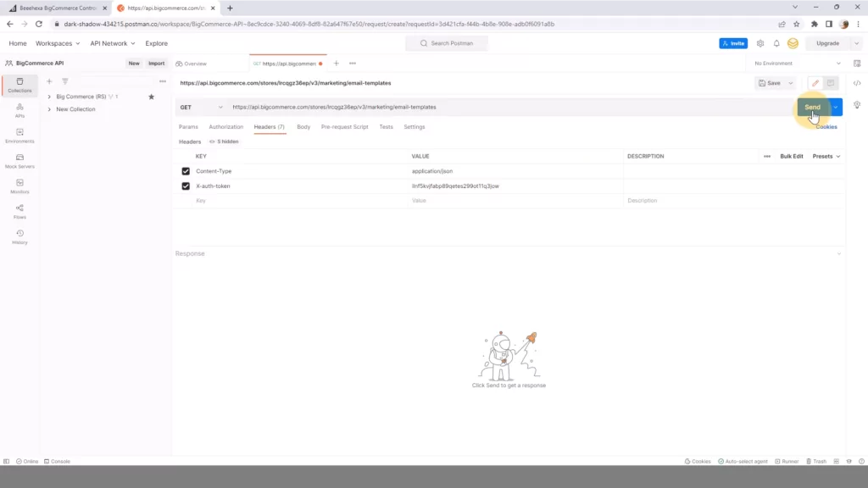This screenshot has width=868, height=488.
Task: Uncheck the X-auth-token header
Action: (186, 186)
